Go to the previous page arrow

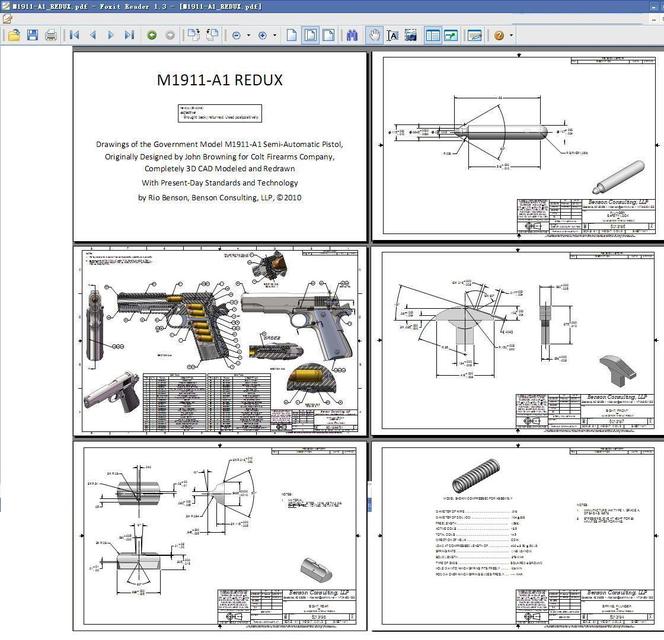pyautogui.click(x=92, y=35)
